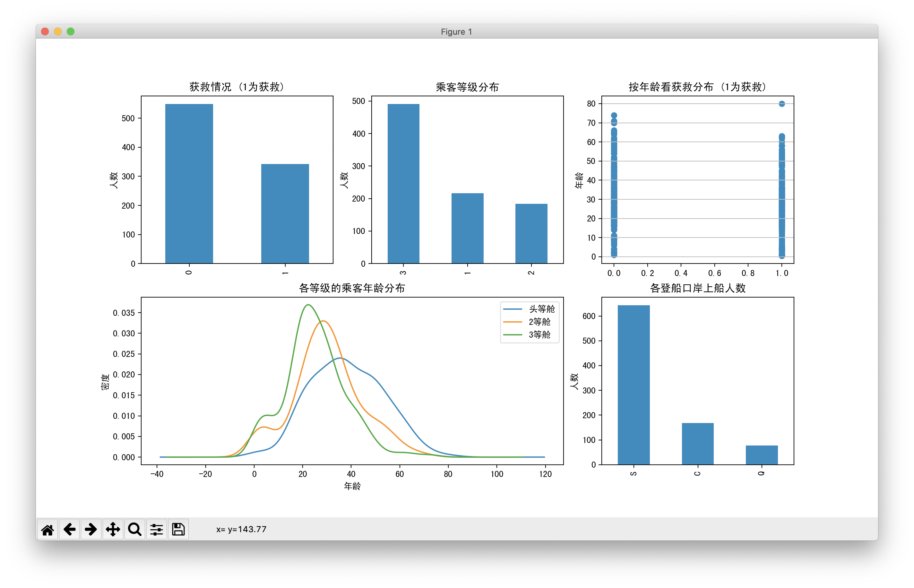Viewport: 914px width, 588px height.
Task: Select the Zoom magnifier tool
Action: (x=135, y=529)
